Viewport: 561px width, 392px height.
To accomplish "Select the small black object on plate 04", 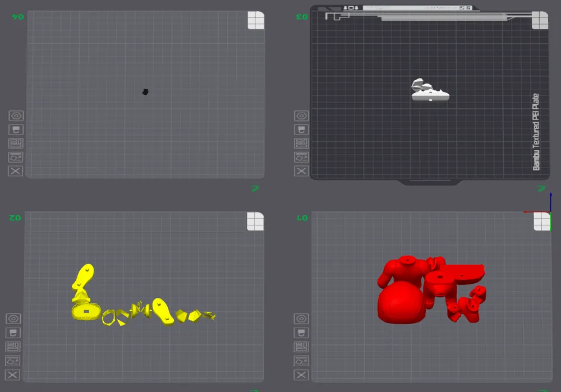I will click(x=145, y=92).
